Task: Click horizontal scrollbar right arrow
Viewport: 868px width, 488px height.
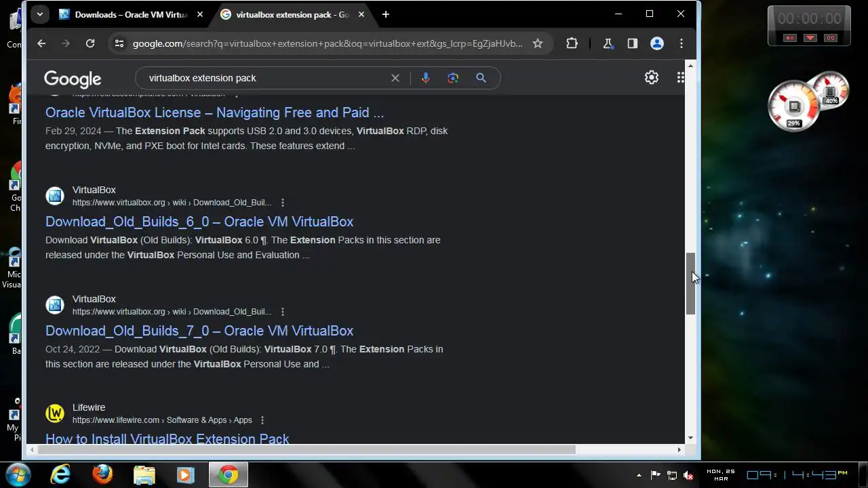Action: [679, 449]
